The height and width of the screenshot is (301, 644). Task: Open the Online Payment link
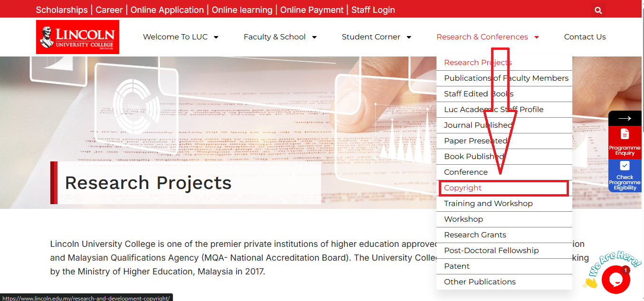[x=312, y=9]
